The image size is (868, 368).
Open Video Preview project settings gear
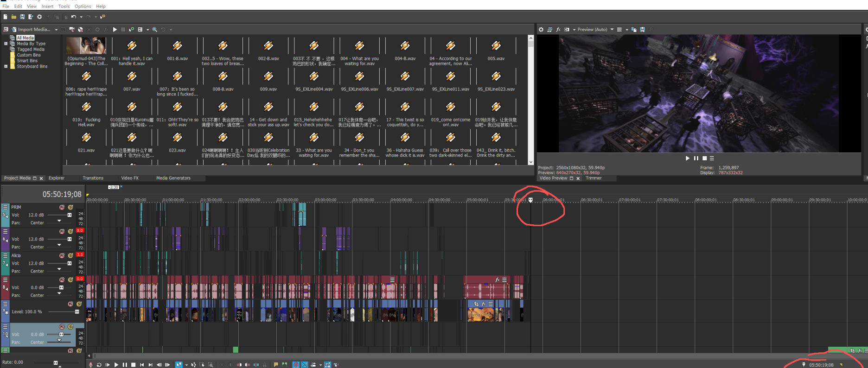click(x=541, y=30)
